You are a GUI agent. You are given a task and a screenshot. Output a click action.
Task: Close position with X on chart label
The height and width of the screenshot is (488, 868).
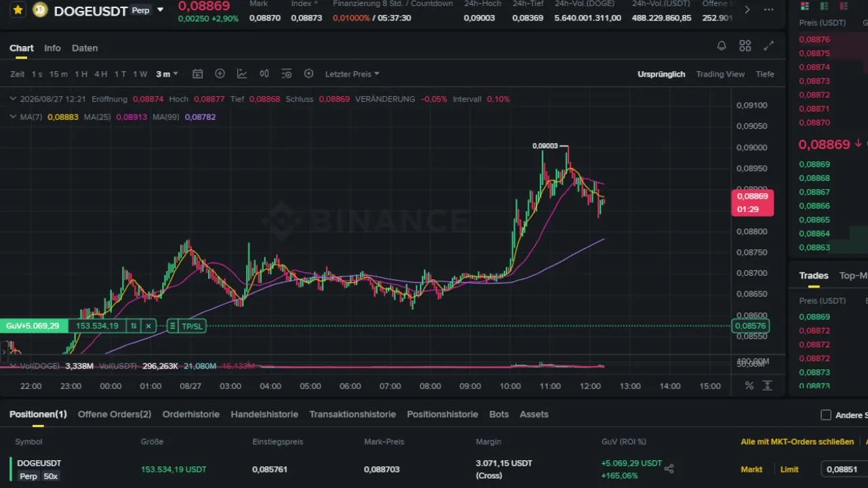pos(149,326)
